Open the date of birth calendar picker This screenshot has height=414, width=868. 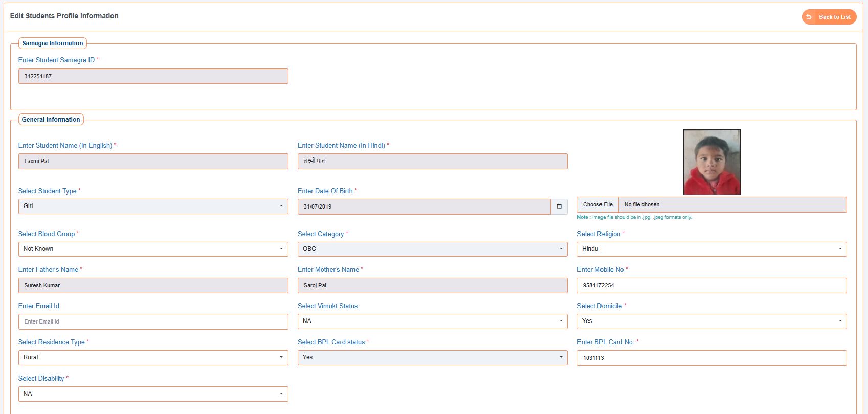(x=559, y=206)
